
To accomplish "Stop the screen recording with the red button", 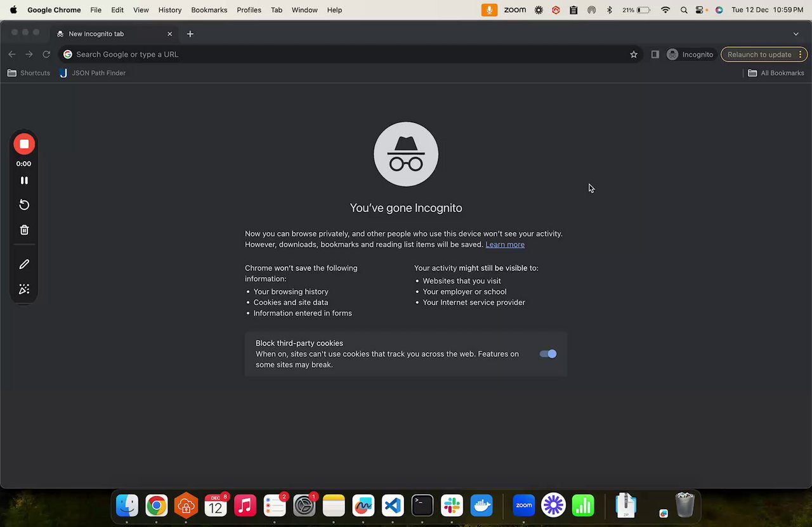I will pyautogui.click(x=24, y=144).
